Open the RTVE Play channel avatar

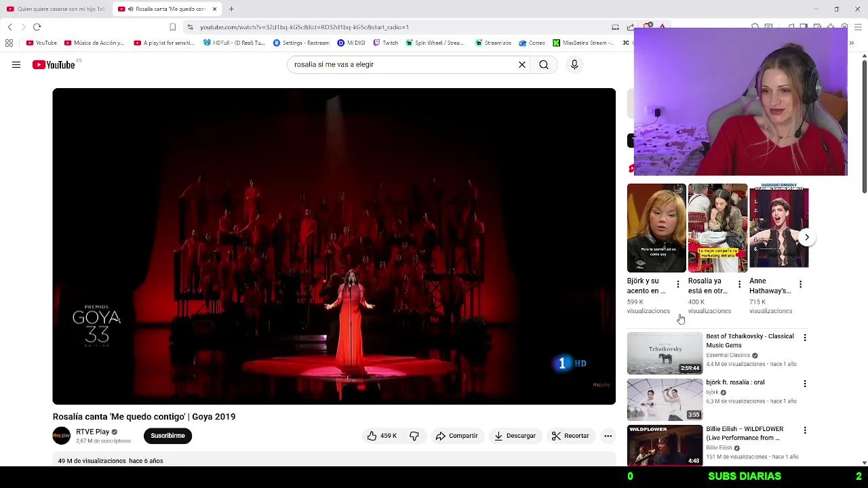(x=62, y=436)
